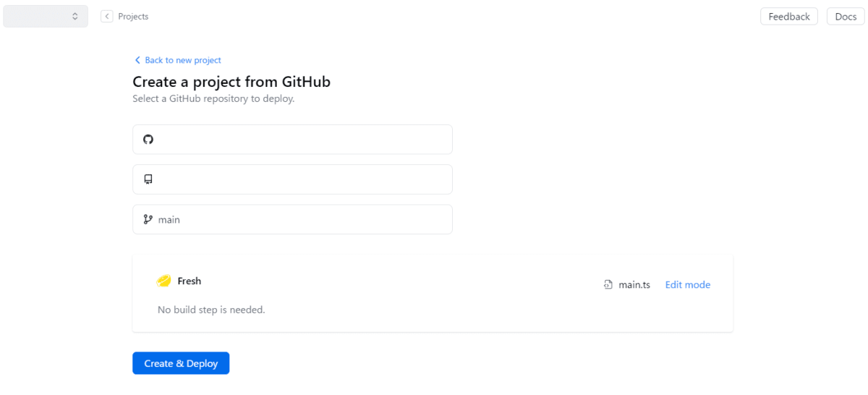Click the Fresh lemon logo

[164, 281]
